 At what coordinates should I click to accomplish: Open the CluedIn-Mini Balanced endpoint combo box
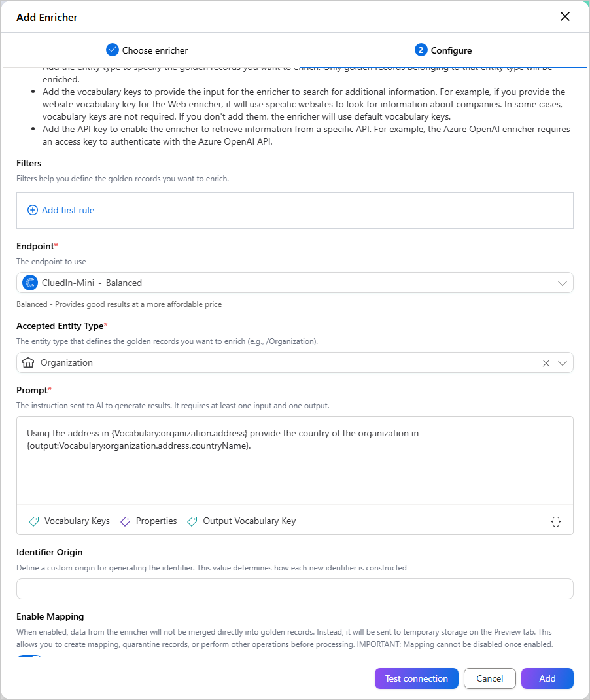click(x=294, y=283)
